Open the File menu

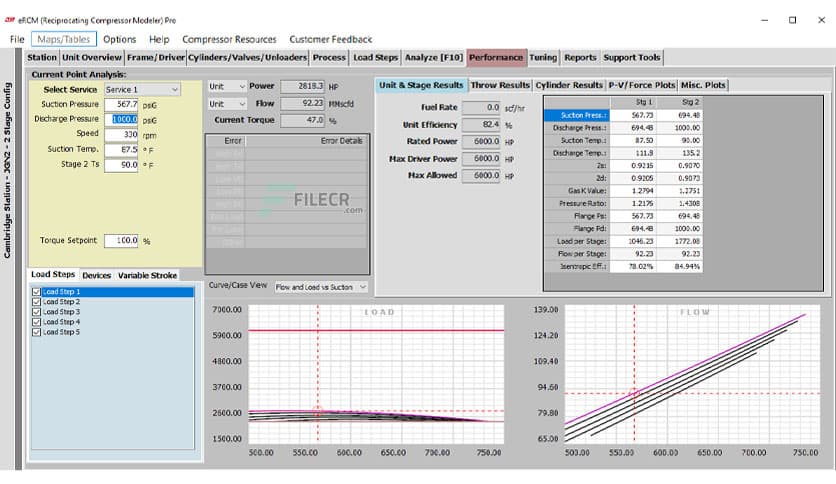(17, 39)
